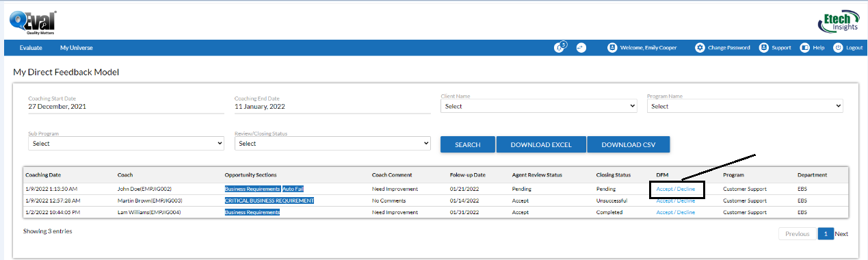
Task: Click the Opportunity Sections column header
Action: click(250, 175)
